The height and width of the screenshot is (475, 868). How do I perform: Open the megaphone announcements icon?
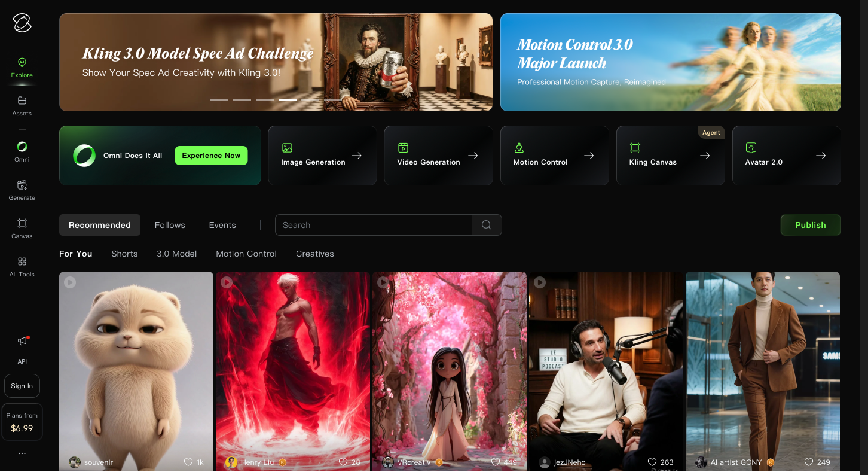23,341
